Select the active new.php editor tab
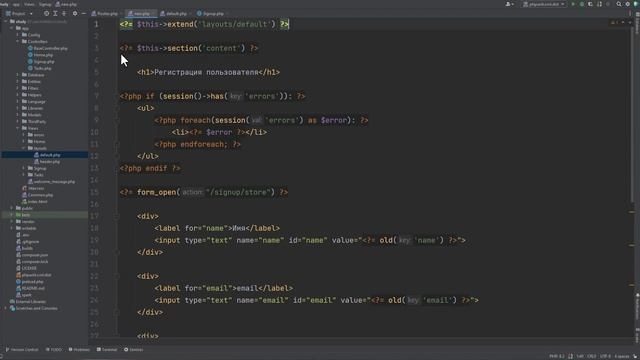This screenshot has width=640, height=360. pyautogui.click(x=140, y=13)
